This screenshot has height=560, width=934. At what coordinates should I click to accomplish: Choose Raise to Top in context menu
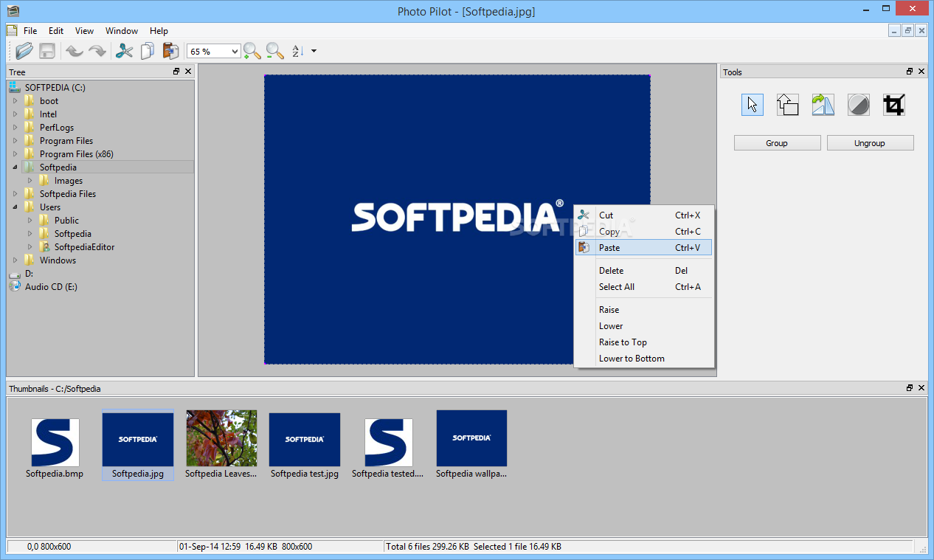[643, 342]
